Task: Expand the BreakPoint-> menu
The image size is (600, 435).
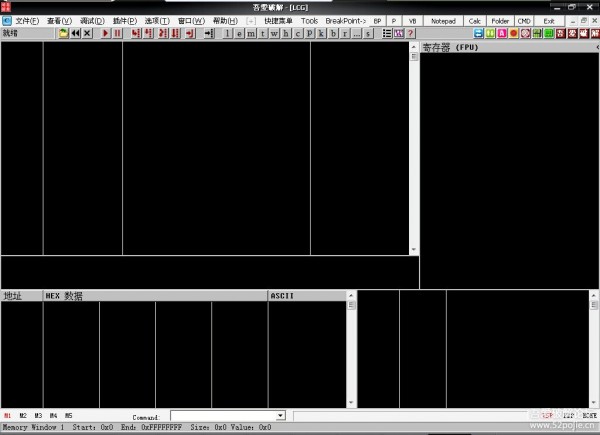Action: pos(345,20)
